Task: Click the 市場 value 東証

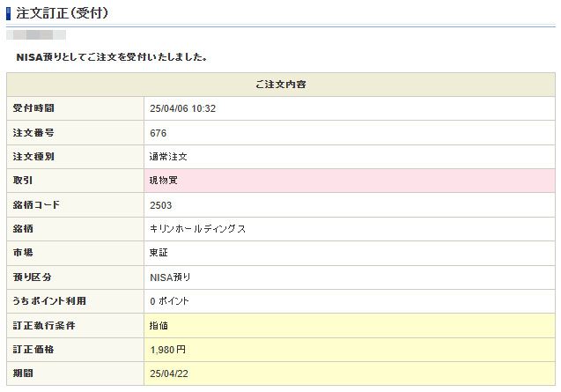Action: [159, 253]
